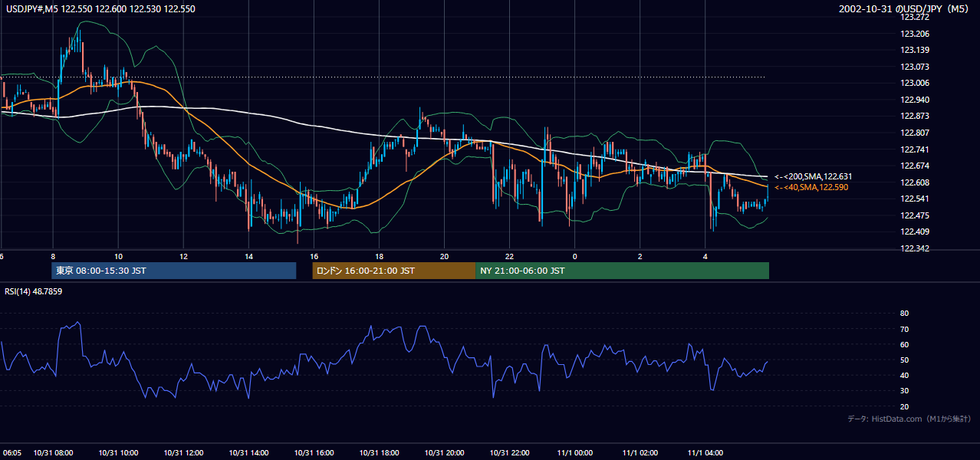Viewport: 980px width, 460px height.
Task: Click price axis value 122.940
Action: [x=915, y=100]
